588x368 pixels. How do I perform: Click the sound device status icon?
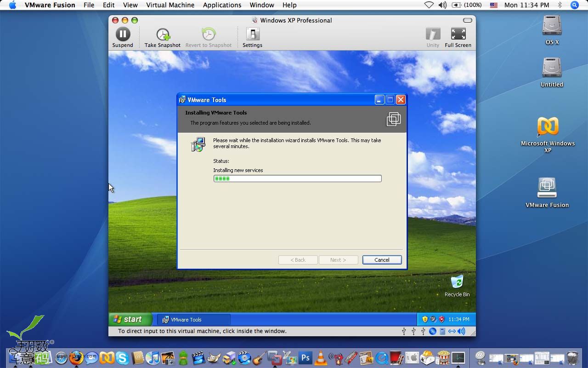[461, 331]
